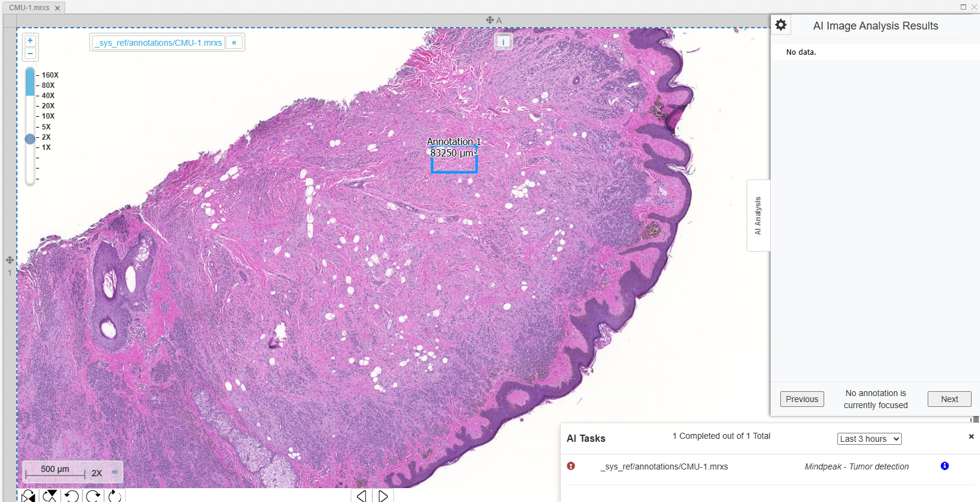Screen dimensions: 980x502
Task: Show slide info with the i icon
Action: (504, 42)
